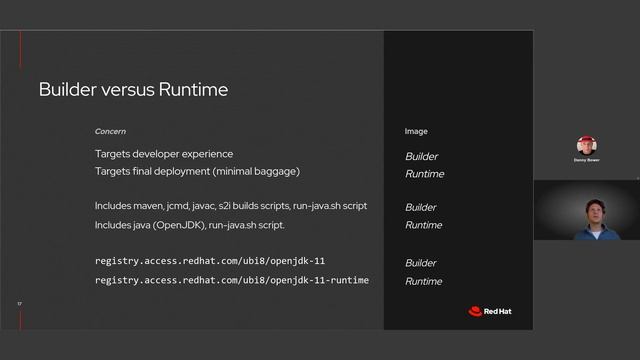Click the 'Concern' column header

(x=110, y=131)
